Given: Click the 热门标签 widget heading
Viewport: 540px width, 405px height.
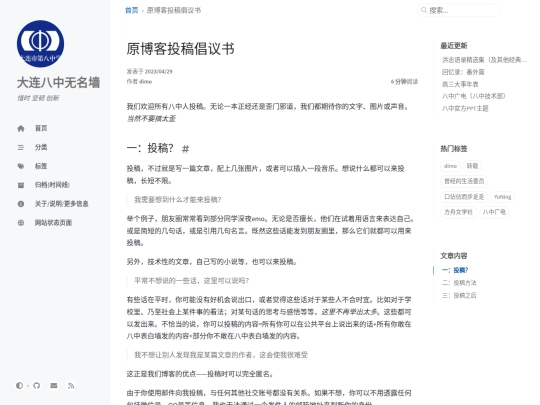Looking at the screenshot, I should [x=454, y=149].
